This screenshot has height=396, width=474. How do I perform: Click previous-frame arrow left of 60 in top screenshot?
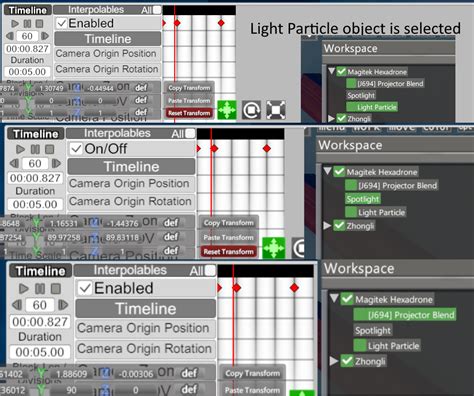10,36
